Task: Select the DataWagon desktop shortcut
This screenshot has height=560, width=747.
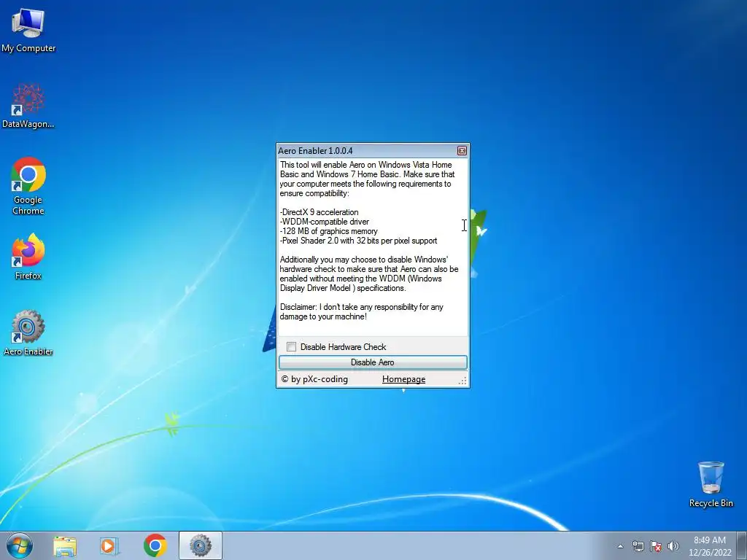Action: (x=28, y=106)
